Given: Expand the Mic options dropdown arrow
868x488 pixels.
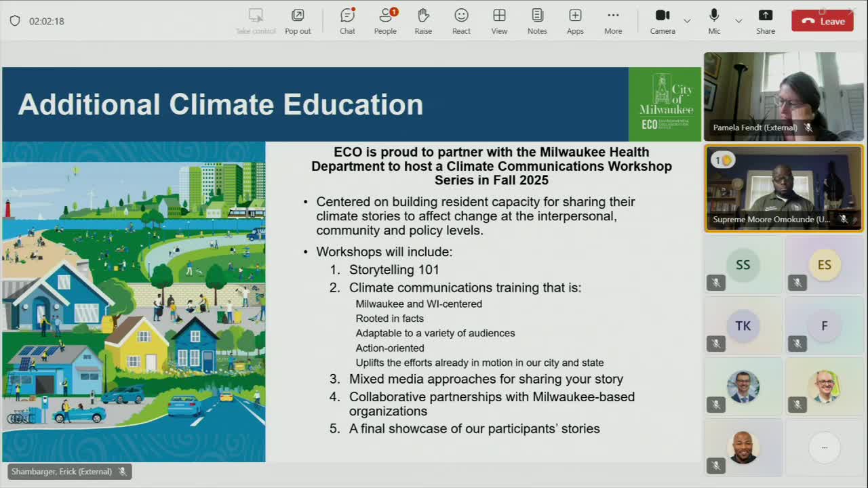Looking at the screenshot, I should [x=738, y=21].
